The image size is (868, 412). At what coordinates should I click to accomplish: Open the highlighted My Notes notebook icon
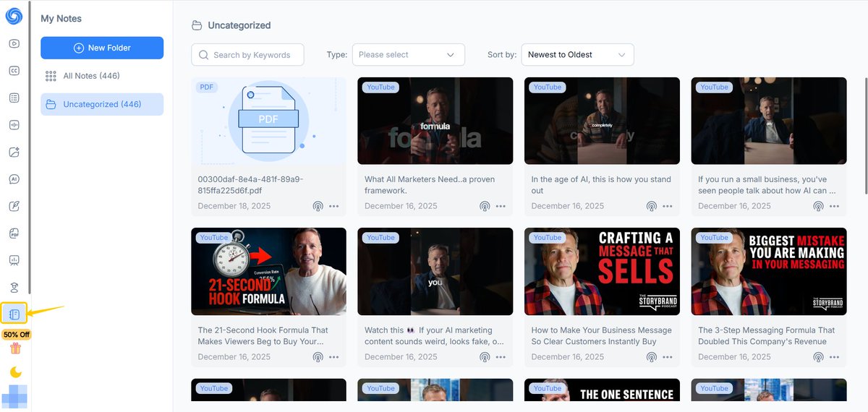click(x=14, y=314)
